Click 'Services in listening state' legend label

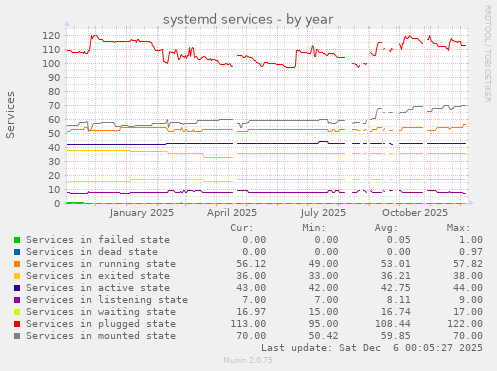(x=107, y=300)
